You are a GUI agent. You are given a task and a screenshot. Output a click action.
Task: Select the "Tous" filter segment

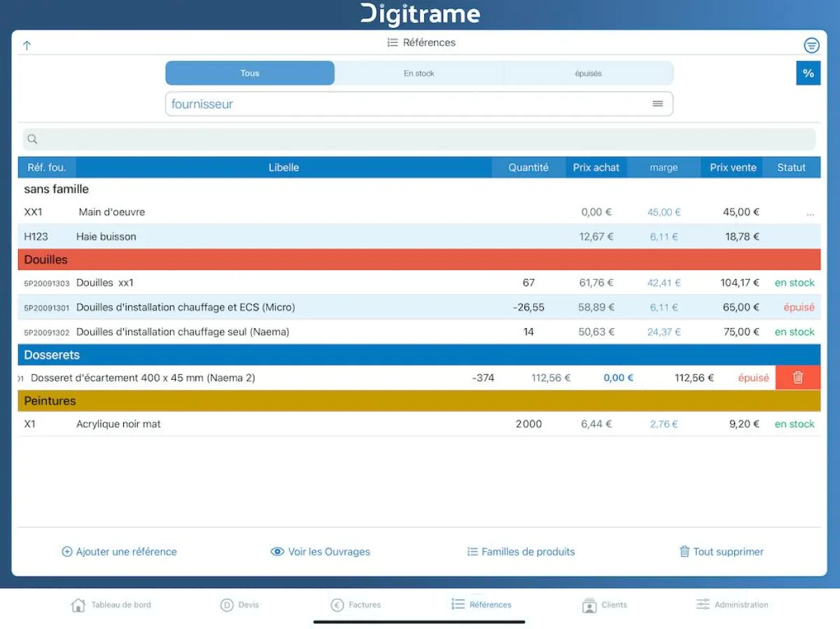[250, 73]
